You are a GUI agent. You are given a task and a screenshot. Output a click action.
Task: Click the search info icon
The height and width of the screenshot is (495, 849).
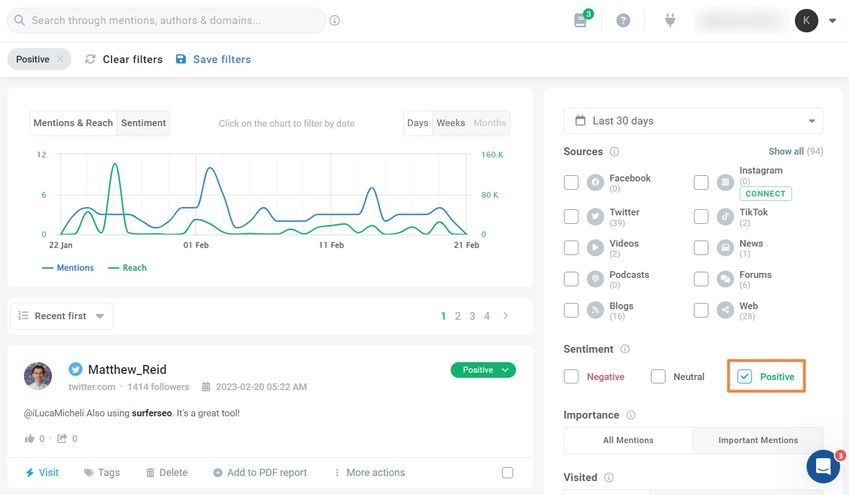(335, 21)
